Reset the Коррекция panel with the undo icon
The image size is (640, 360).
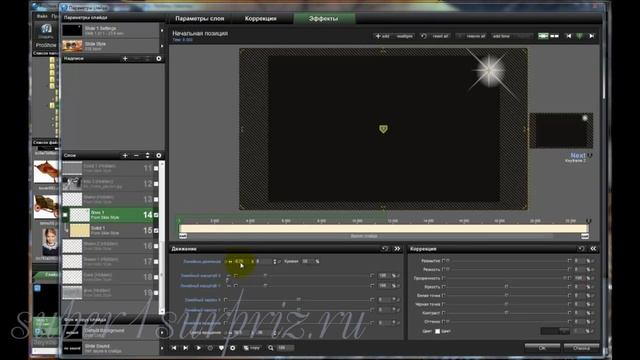pyautogui.click(x=581, y=249)
